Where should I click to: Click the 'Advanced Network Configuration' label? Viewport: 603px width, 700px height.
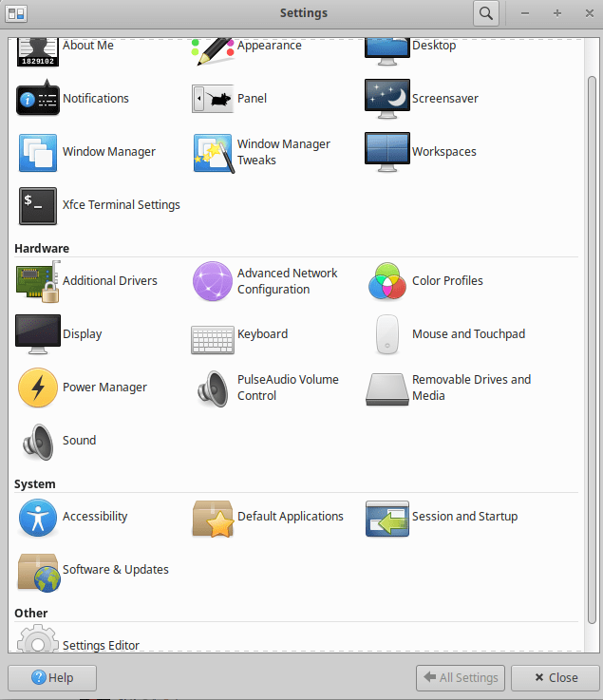point(288,281)
